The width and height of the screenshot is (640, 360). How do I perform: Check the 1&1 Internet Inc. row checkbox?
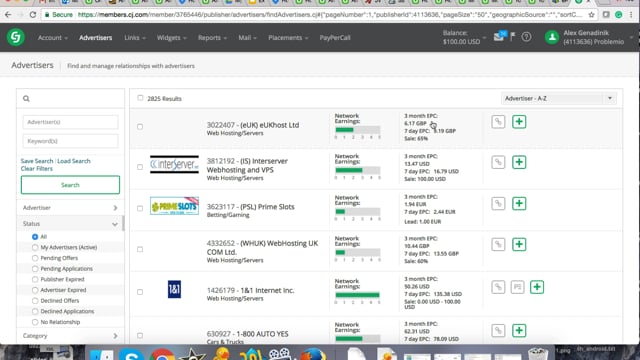click(140, 292)
